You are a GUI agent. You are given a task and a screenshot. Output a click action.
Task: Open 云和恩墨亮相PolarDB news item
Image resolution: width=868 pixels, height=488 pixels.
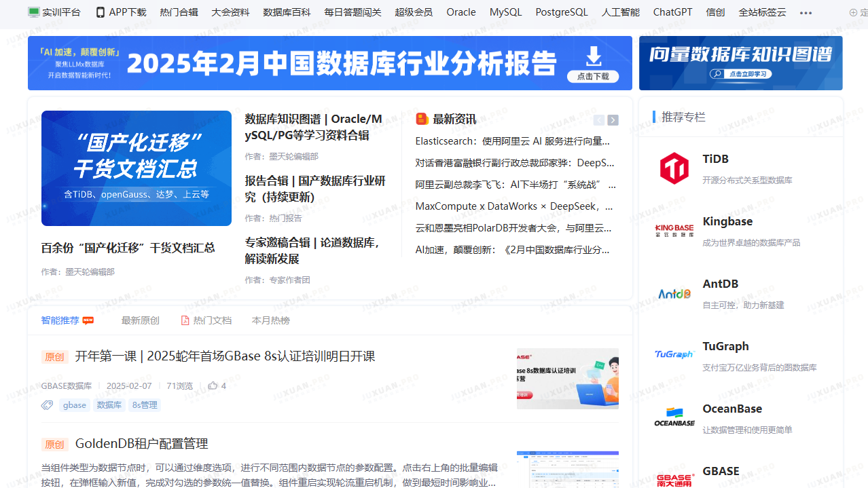click(513, 228)
